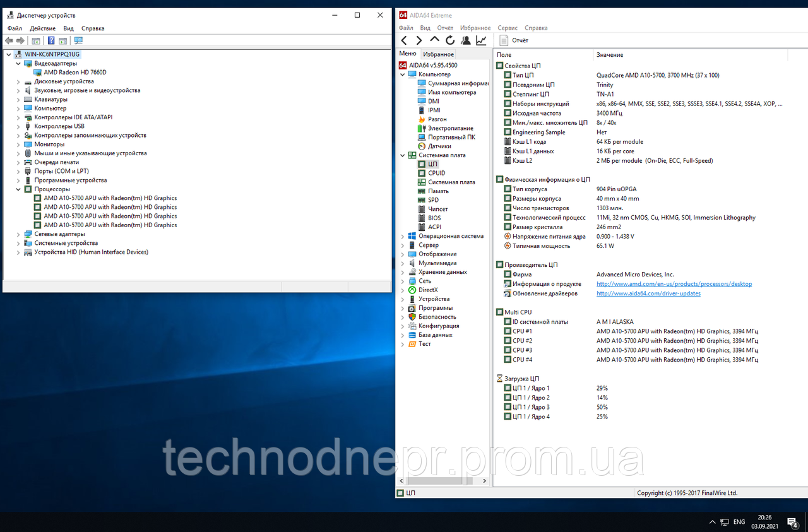Open Избранное menu in AIDA64

tap(475, 28)
